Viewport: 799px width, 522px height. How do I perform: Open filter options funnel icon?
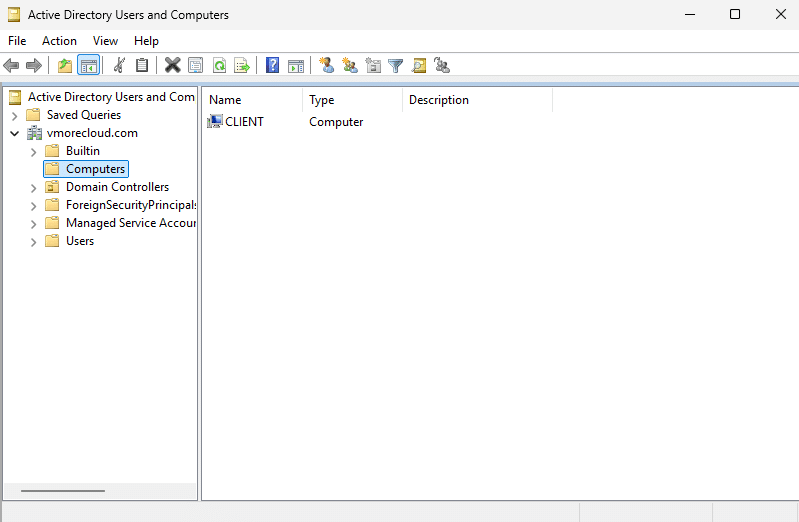coord(395,65)
